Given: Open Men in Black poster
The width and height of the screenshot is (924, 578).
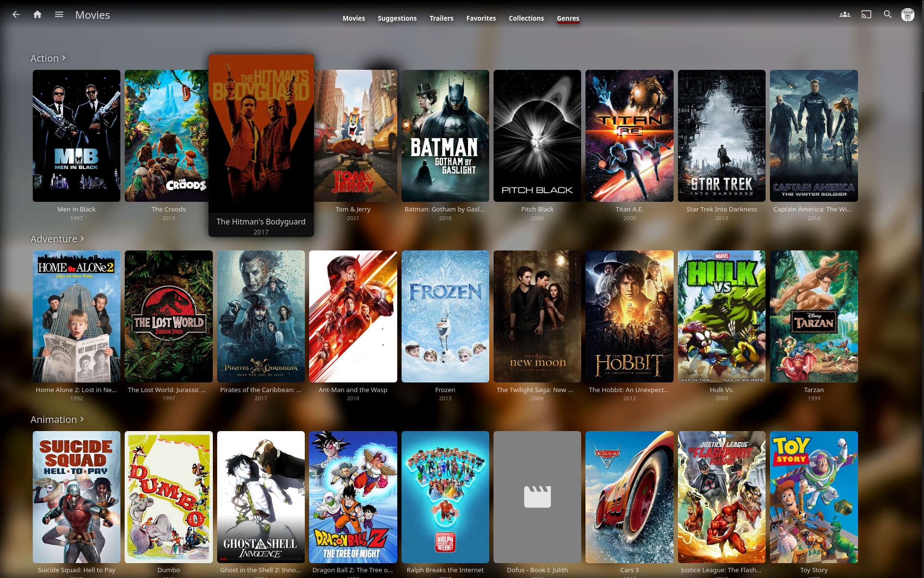Looking at the screenshot, I should (x=77, y=136).
